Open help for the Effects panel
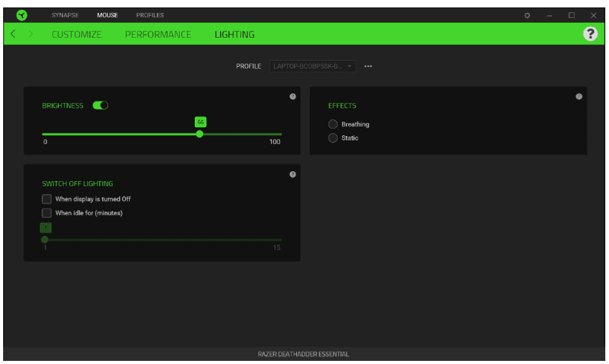 point(578,96)
